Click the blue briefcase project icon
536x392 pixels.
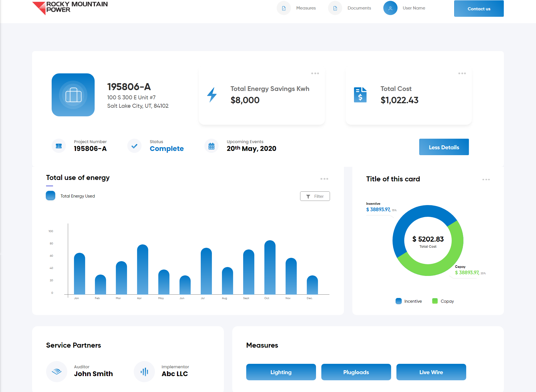(73, 95)
